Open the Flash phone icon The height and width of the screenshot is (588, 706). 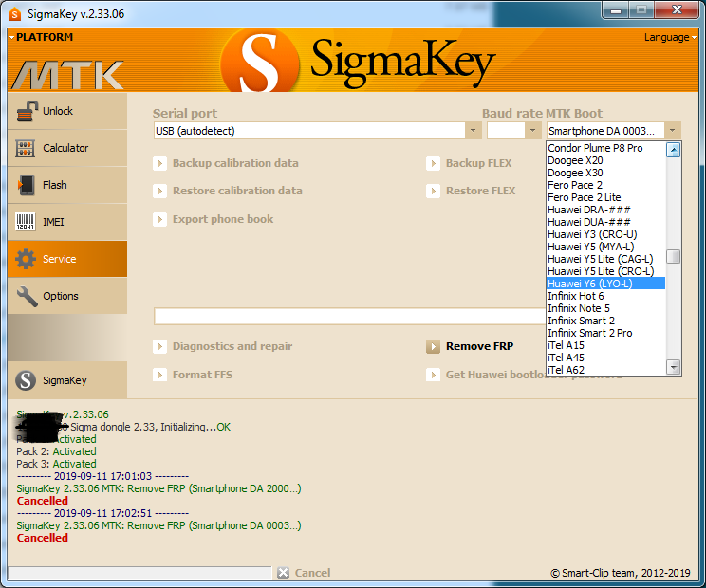(26, 185)
